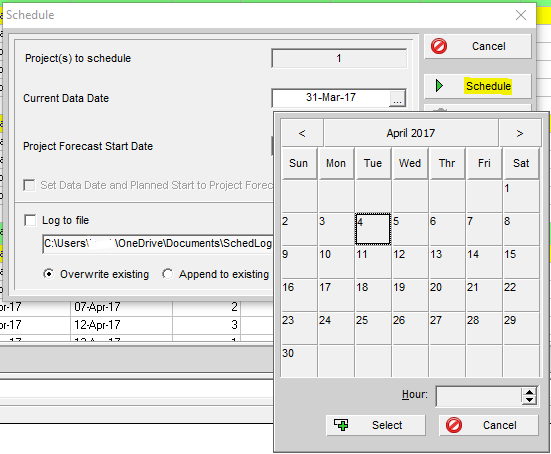Select April 22 in the calendar
The image size is (551, 454).
pyautogui.click(x=521, y=295)
